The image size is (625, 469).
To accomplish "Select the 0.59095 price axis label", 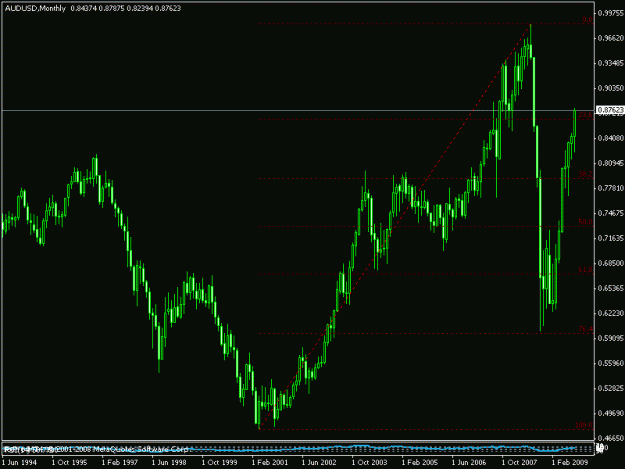I will 611,338.
